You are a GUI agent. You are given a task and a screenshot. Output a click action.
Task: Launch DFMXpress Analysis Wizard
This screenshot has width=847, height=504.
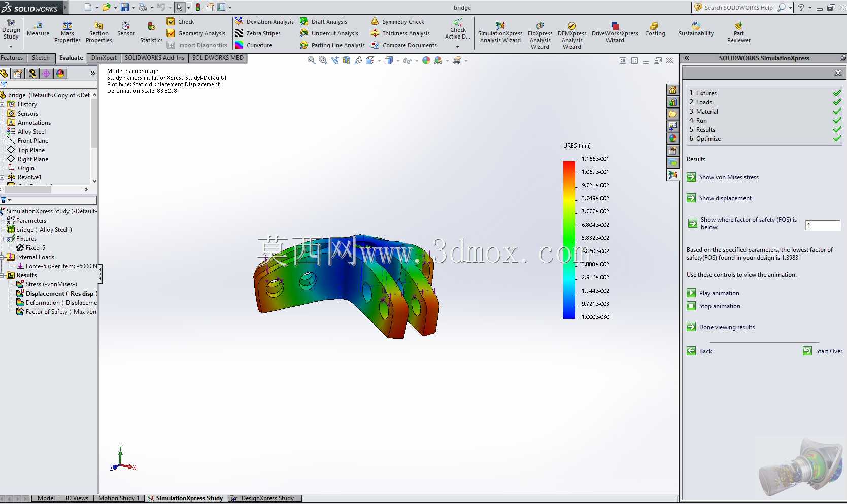click(572, 35)
